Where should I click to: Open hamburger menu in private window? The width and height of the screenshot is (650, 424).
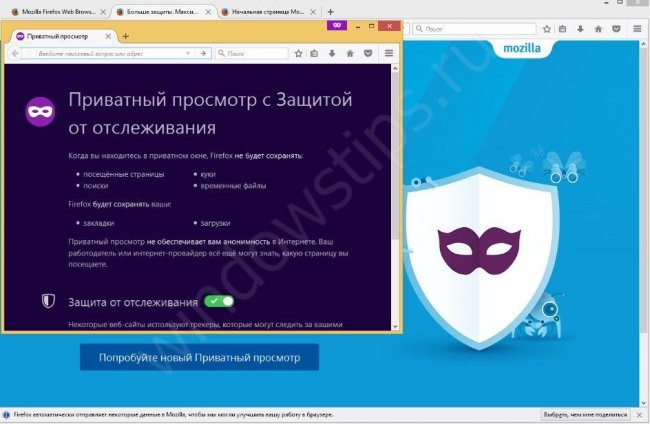pos(389,53)
